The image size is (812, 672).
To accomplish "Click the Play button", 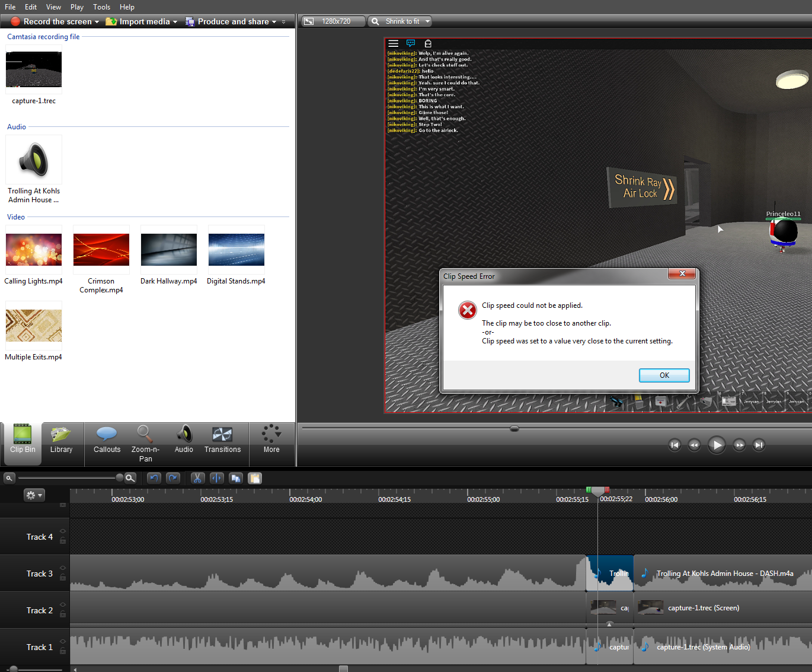I will point(717,445).
